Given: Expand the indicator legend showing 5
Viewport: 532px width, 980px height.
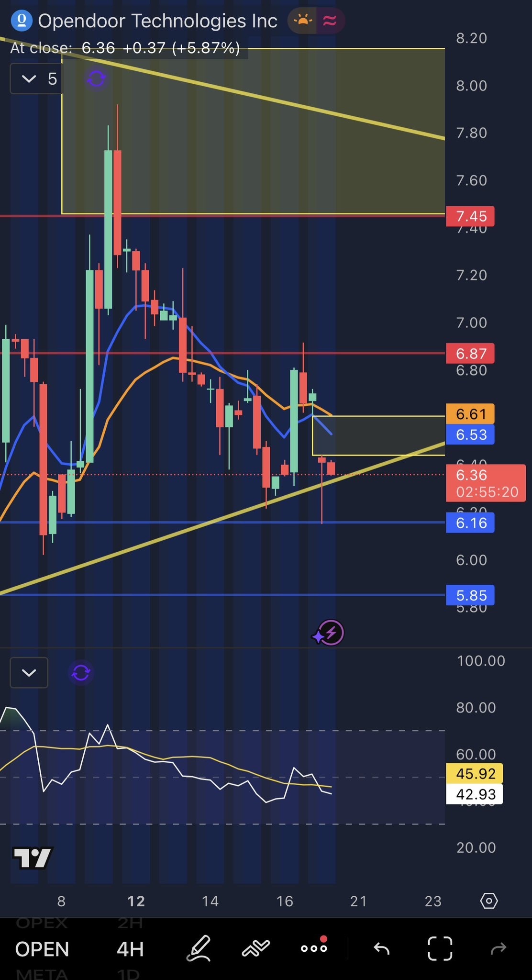Looking at the screenshot, I should click(x=36, y=79).
